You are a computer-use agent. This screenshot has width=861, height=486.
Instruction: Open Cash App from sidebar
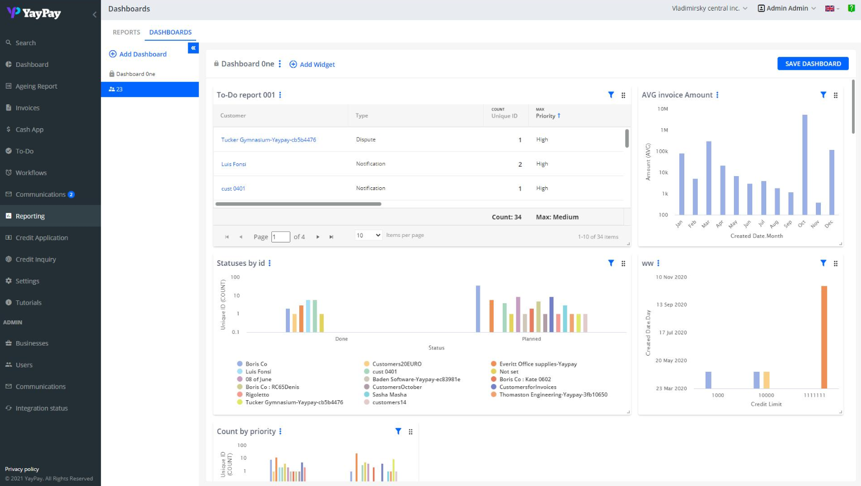click(x=29, y=129)
